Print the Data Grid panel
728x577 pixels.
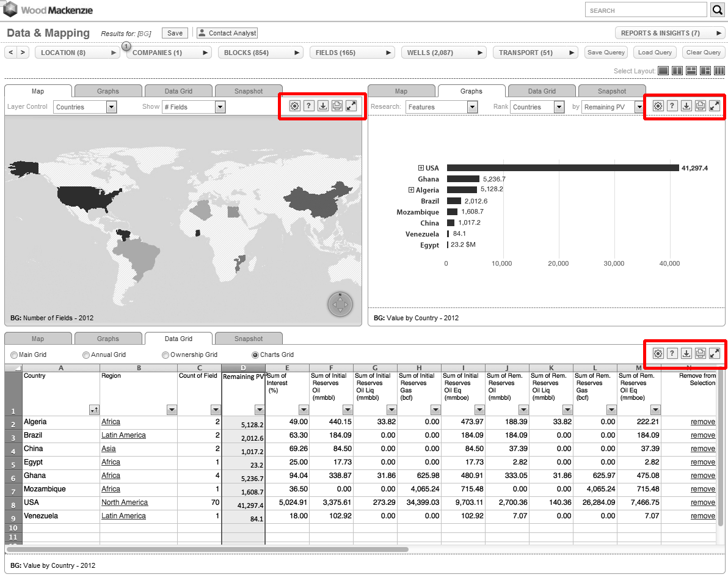(x=701, y=353)
